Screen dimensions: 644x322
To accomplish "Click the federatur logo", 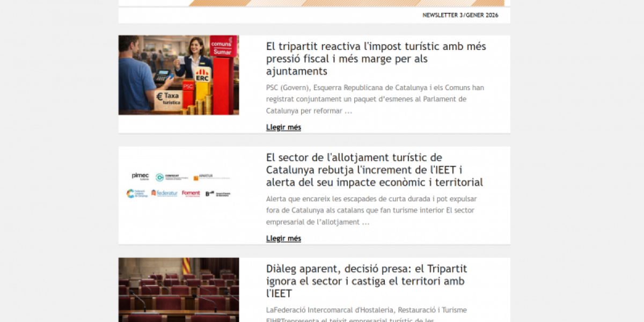I will click(164, 193).
